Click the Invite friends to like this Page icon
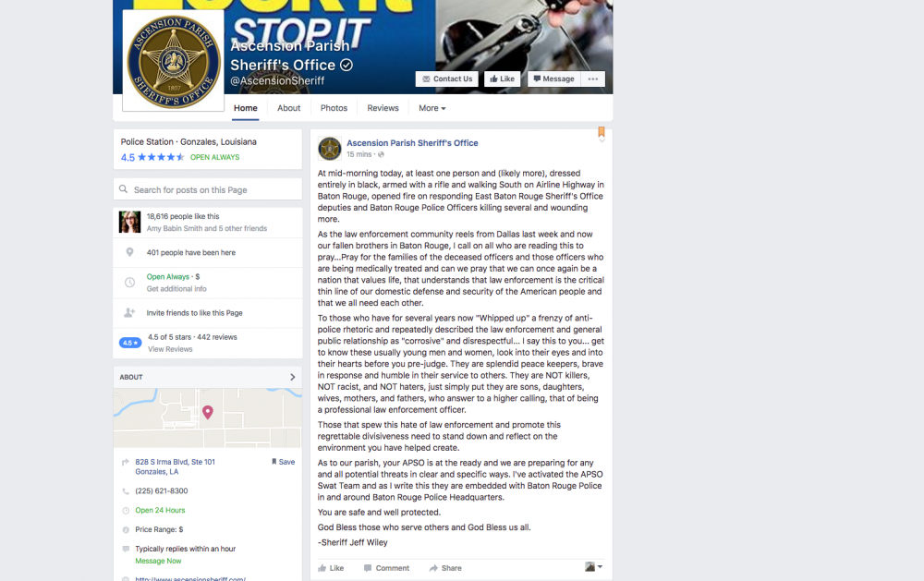924x581 pixels. [129, 313]
